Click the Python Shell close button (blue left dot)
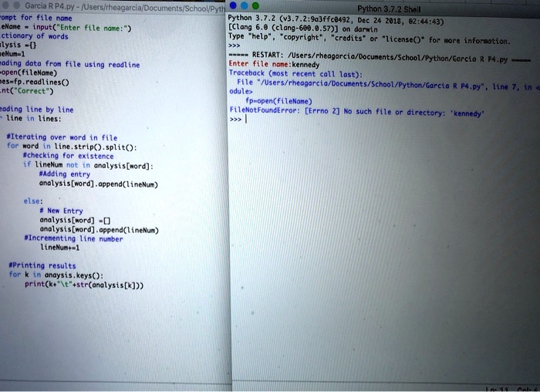 coord(233,5)
